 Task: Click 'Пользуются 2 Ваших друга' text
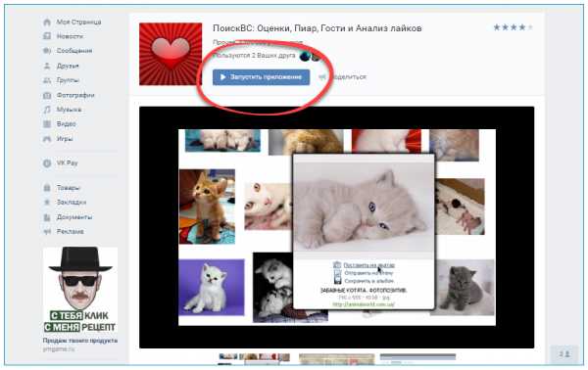pyautogui.click(x=254, y=56)
